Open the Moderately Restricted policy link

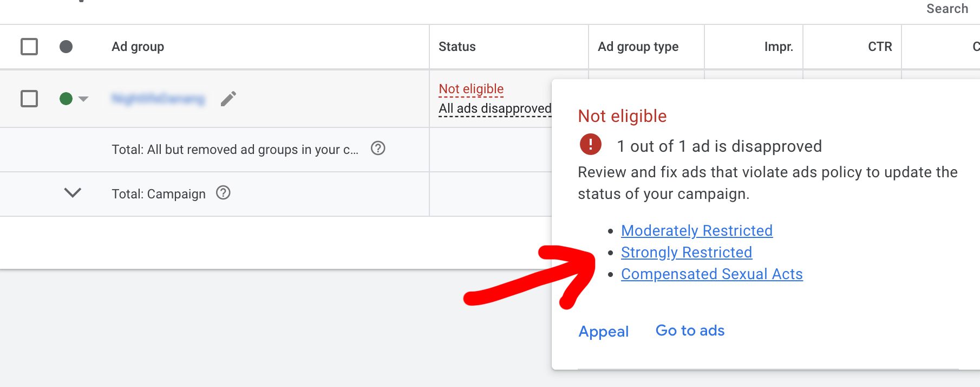click(x=696, y=231)
